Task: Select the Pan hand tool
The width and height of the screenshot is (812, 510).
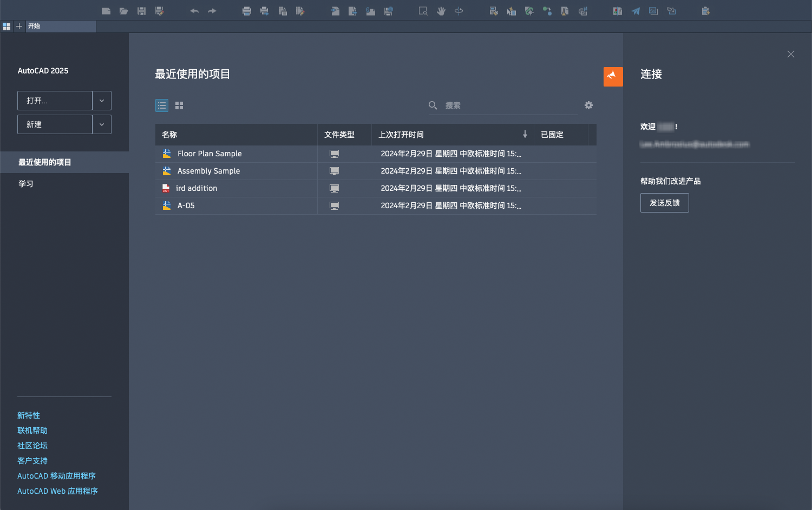Action: click(x=441, y=11)
